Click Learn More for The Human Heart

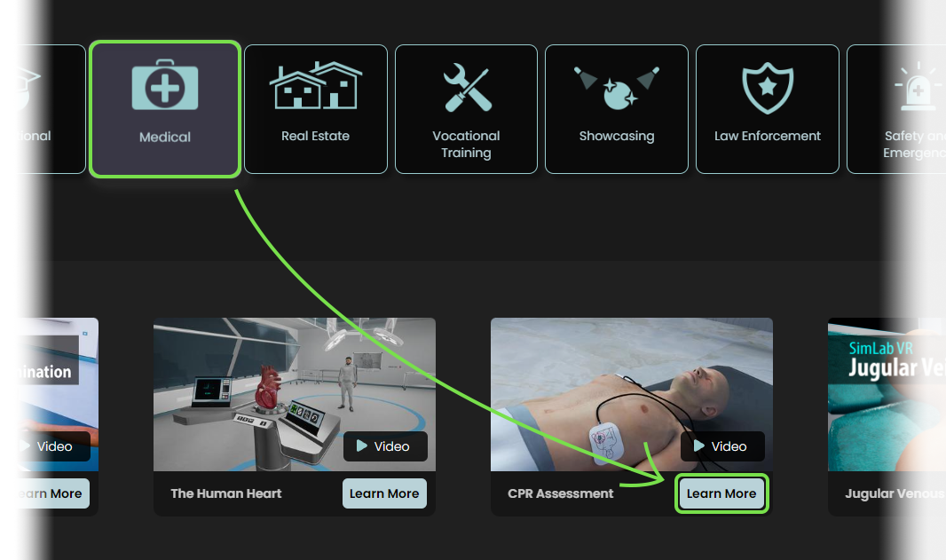[x=384, y=493]
